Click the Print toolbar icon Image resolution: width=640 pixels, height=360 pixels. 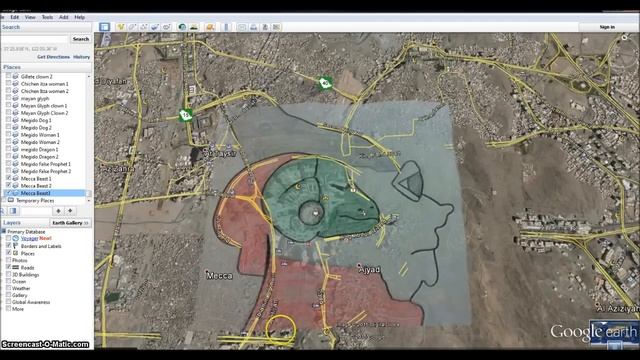(253, 27)
